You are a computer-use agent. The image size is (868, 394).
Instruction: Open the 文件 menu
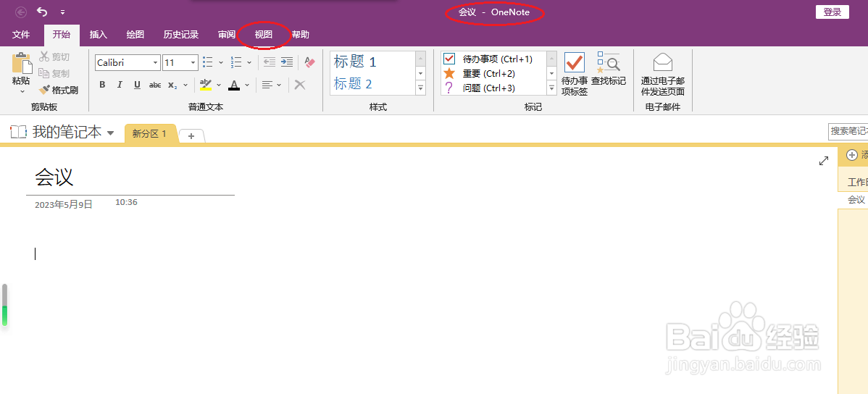tap(21, 34)
